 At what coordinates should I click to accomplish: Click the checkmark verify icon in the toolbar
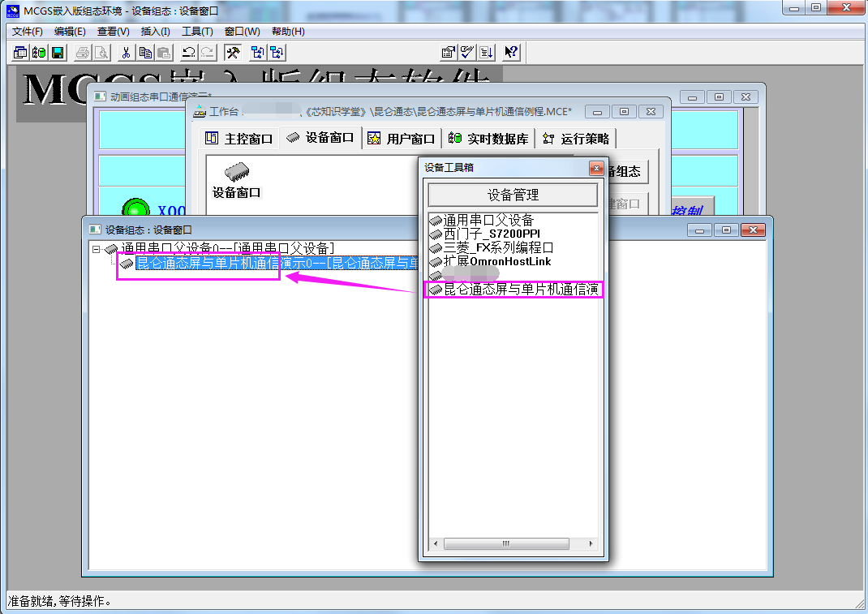point(467,53)
